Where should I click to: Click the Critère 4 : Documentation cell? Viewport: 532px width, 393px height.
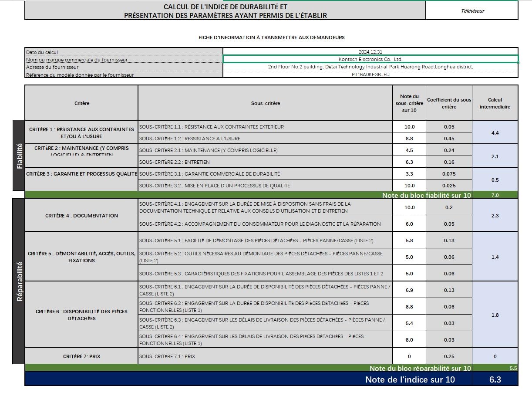coord(81,216)
